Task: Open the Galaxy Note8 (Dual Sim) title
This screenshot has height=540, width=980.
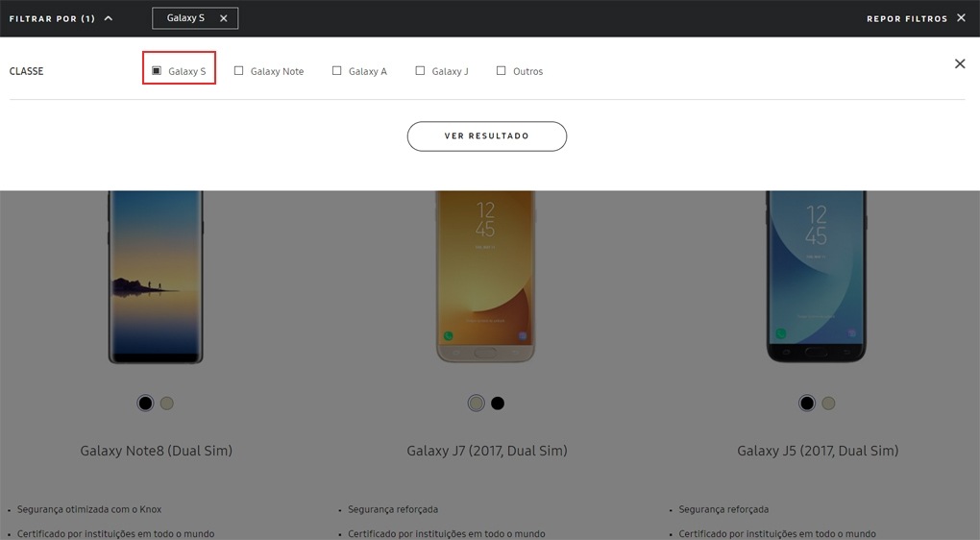Action: (157, 451)
